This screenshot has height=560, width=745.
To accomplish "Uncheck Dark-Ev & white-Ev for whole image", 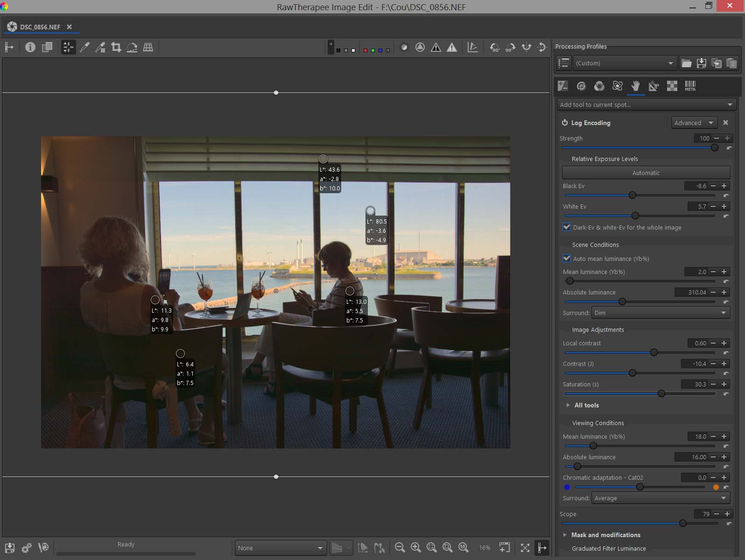I will [x=567, y=227].
